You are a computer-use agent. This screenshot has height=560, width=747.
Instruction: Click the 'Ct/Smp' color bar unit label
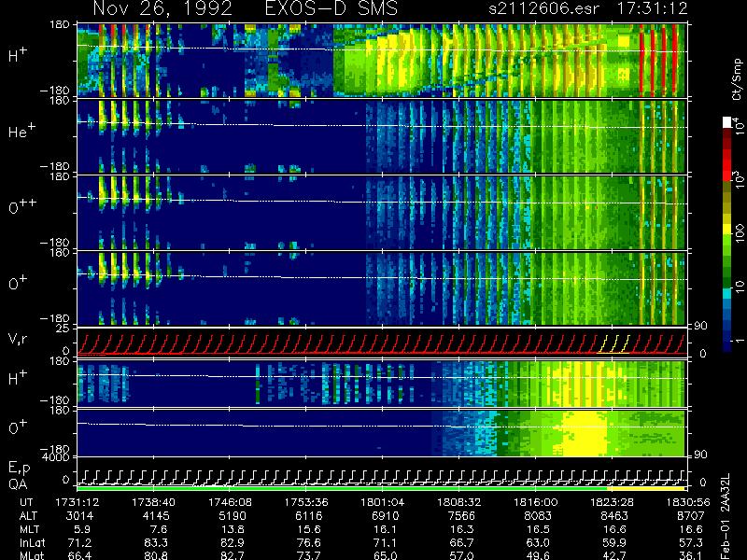point(738,78)
